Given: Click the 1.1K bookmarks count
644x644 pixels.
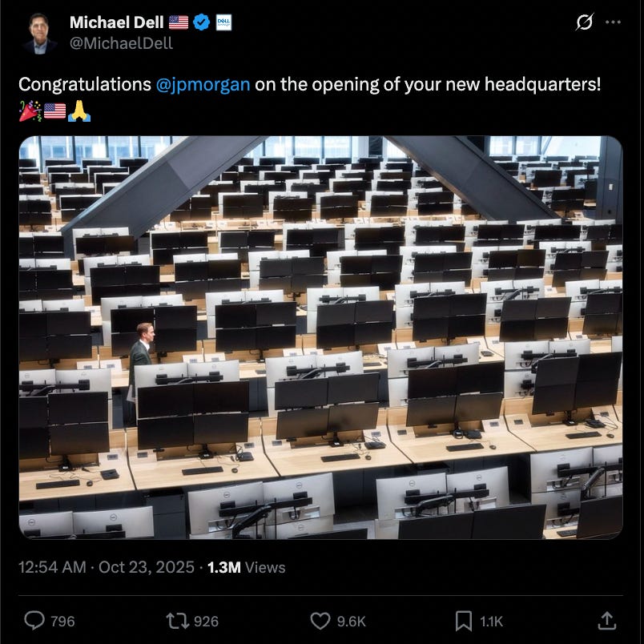Looking at the screenshot, I should coord(491,621).
